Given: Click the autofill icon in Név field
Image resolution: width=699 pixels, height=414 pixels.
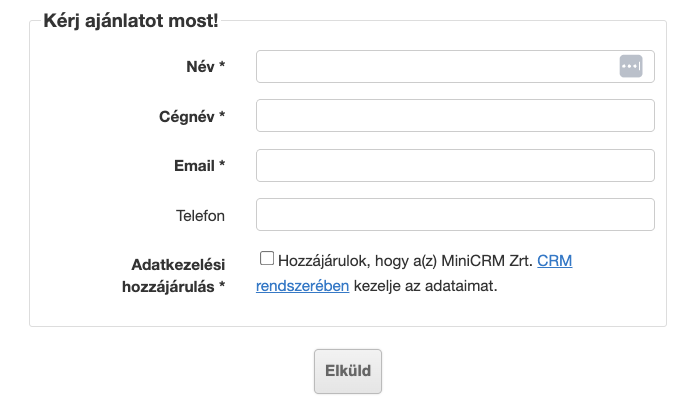Looking at the screenshot, I should click(630, 66).
